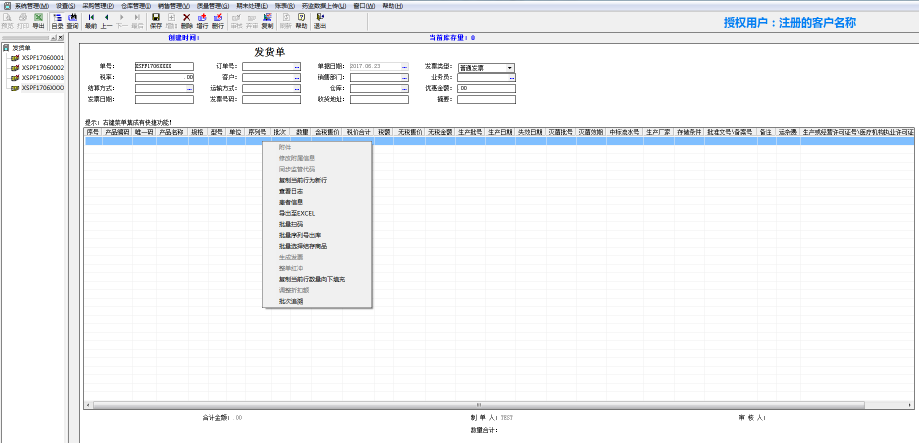Open the 业务员 lookup button

[512, 77]
